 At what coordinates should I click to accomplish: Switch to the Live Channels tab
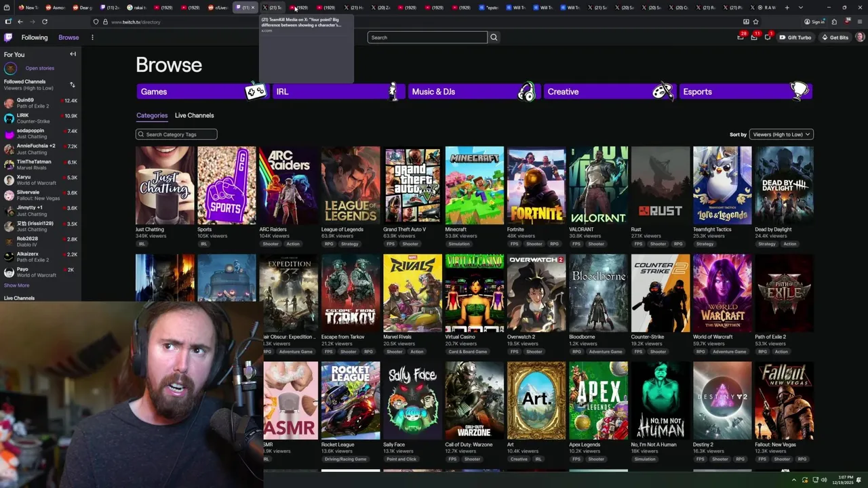tap(194, 115)
